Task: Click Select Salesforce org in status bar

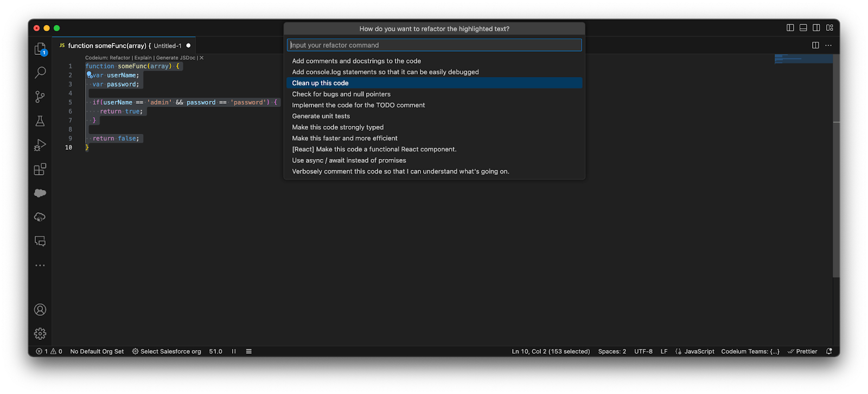Action: point(170,352)
